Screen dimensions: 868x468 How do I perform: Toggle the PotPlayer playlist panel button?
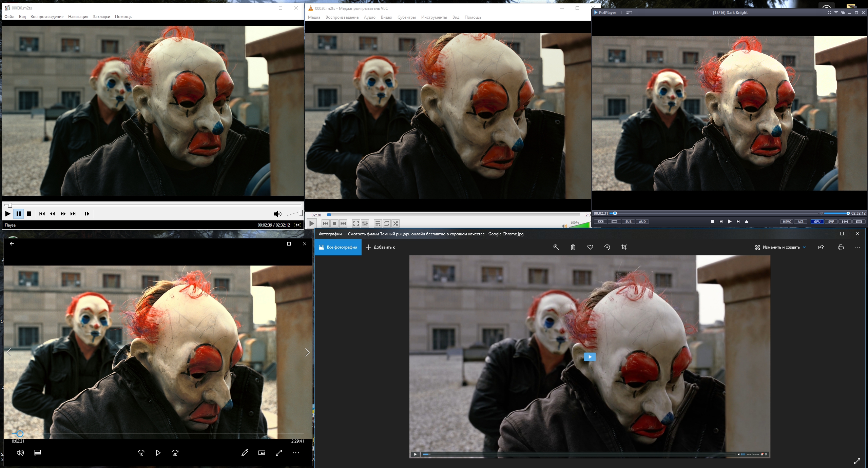pyautogui.click(x=859, y=222)
